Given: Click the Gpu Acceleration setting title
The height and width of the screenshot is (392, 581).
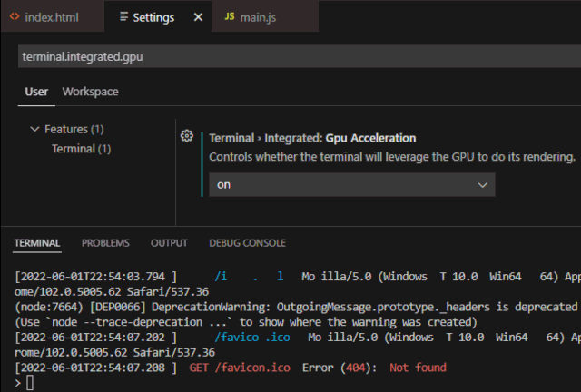Looking at the screenshot, I should (312, 138).
